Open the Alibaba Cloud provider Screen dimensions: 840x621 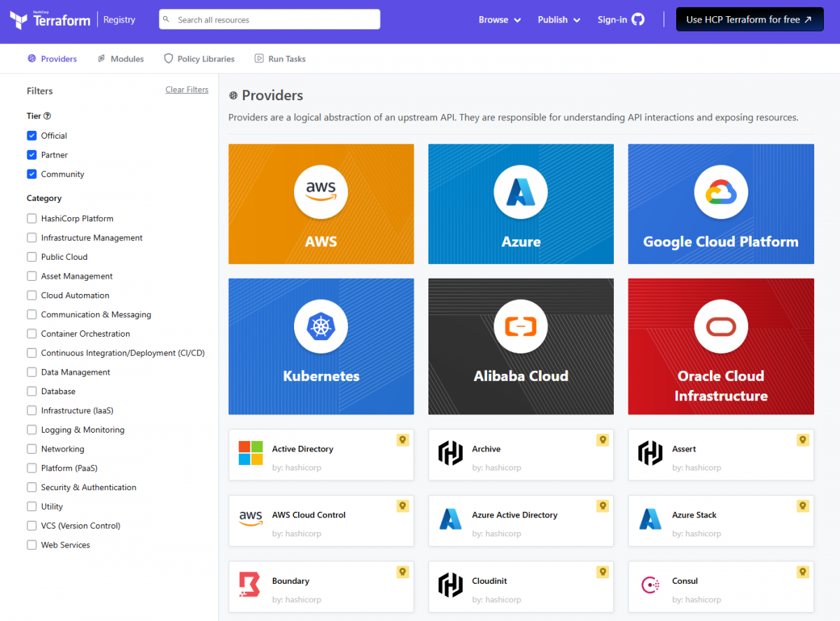[x=521, y=346]
